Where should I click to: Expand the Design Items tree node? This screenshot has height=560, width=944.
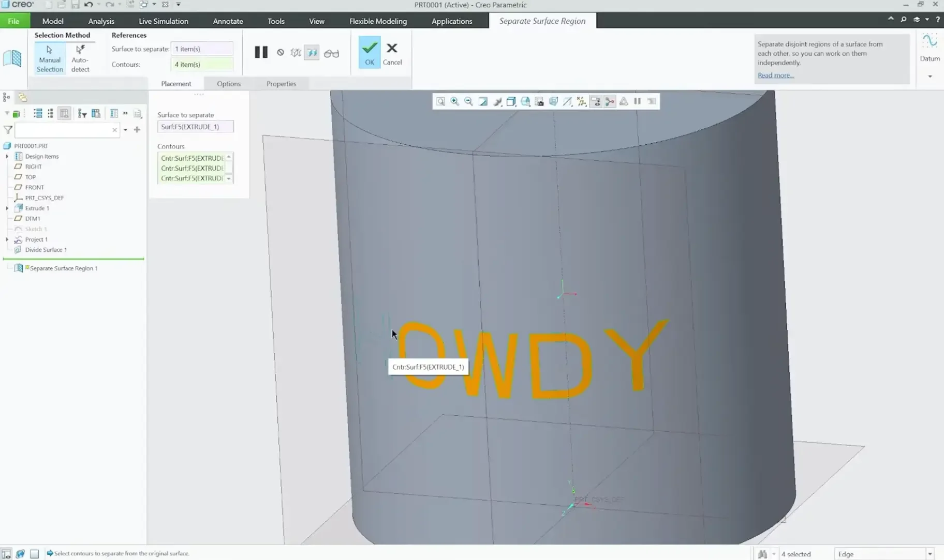click(7, 157)
